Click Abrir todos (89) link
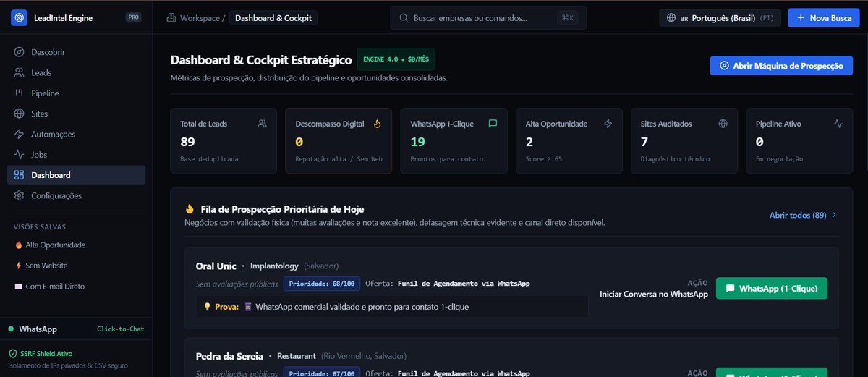Viewport: 868px width, 377px height. [798, 215]
